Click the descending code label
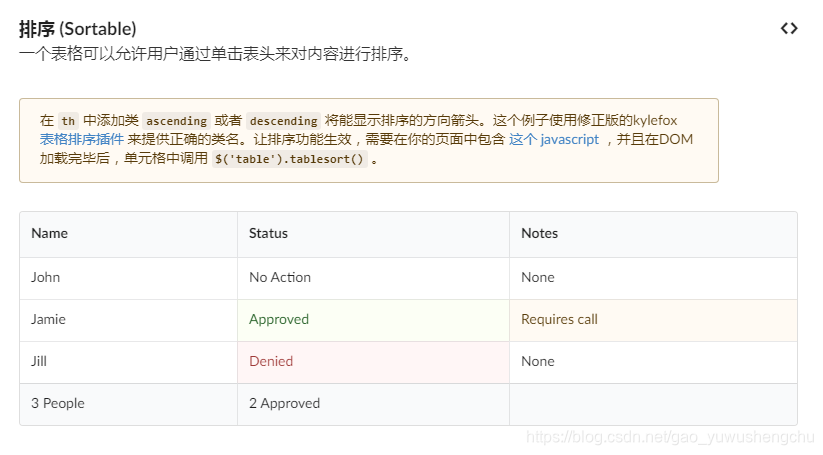This screenshot has height=455, width=823. pyautogui.click(x=283, y=121)
